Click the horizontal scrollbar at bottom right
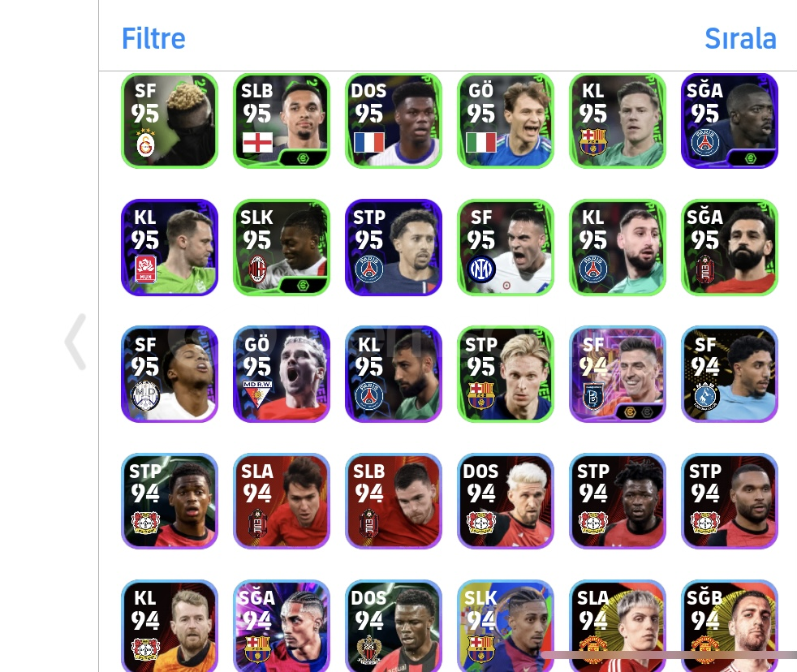Image resolution: width=797 pixels, height=672 pixels. click(669, 655)
